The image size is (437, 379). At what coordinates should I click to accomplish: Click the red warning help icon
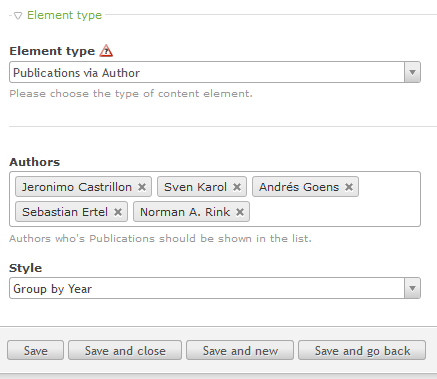coord(106,51)
